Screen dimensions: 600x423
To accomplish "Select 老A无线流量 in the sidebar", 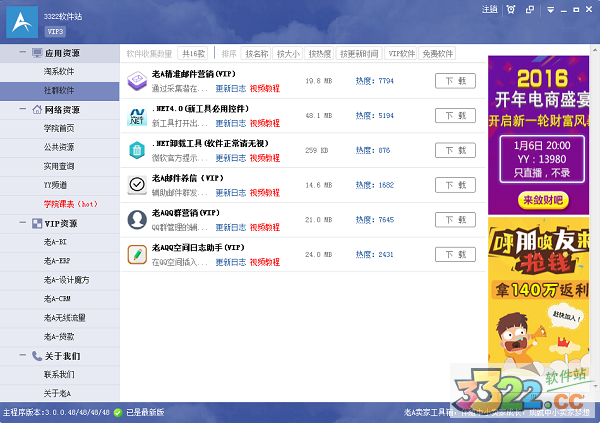I will click(x=60, y=318).
